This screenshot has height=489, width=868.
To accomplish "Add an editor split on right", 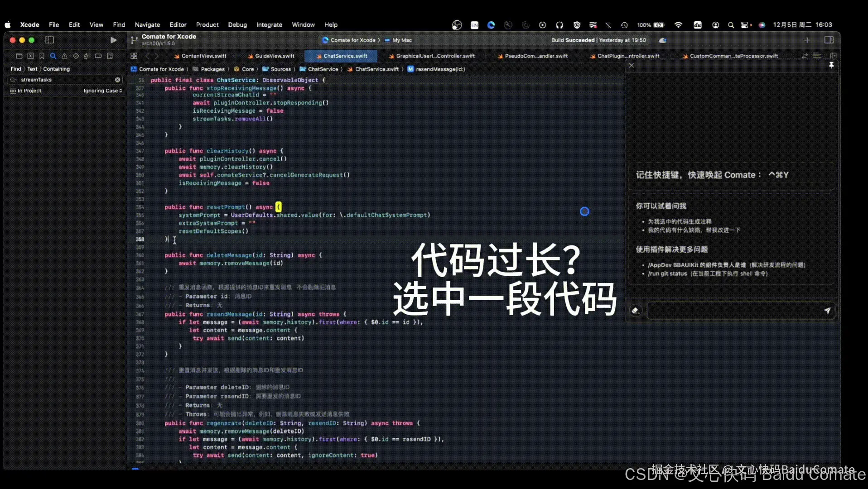I will pos(833,56).
